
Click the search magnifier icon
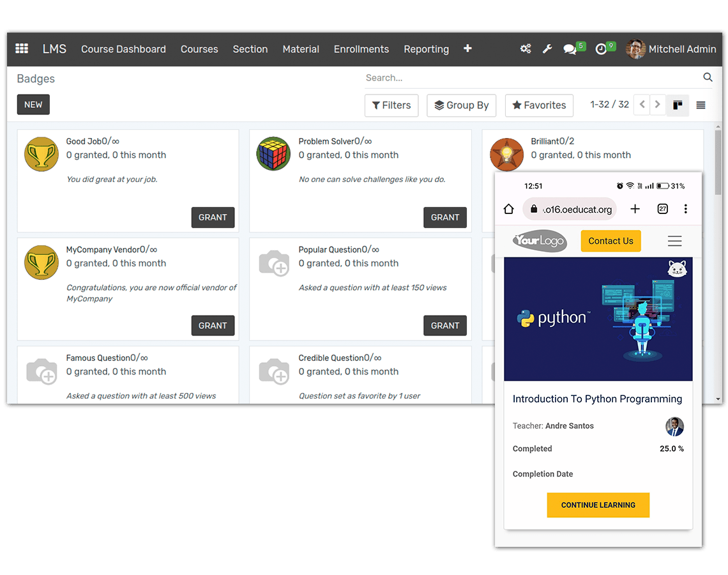click(x=708, y=77)
